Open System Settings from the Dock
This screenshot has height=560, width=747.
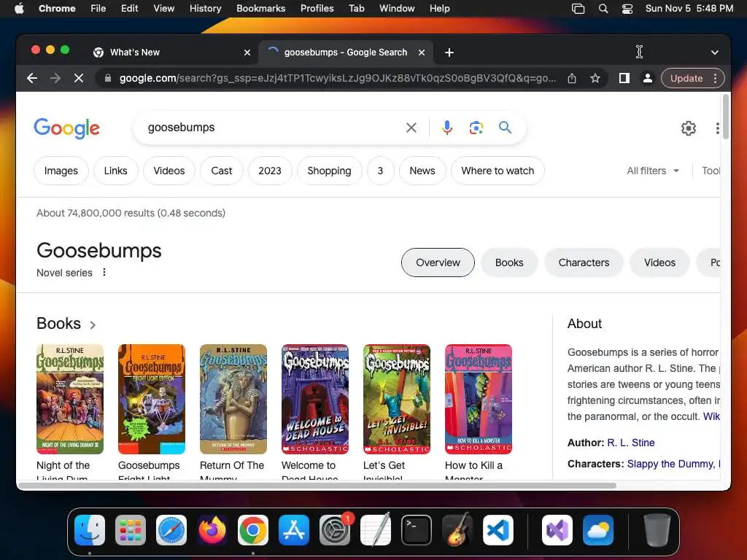(335, 530)
